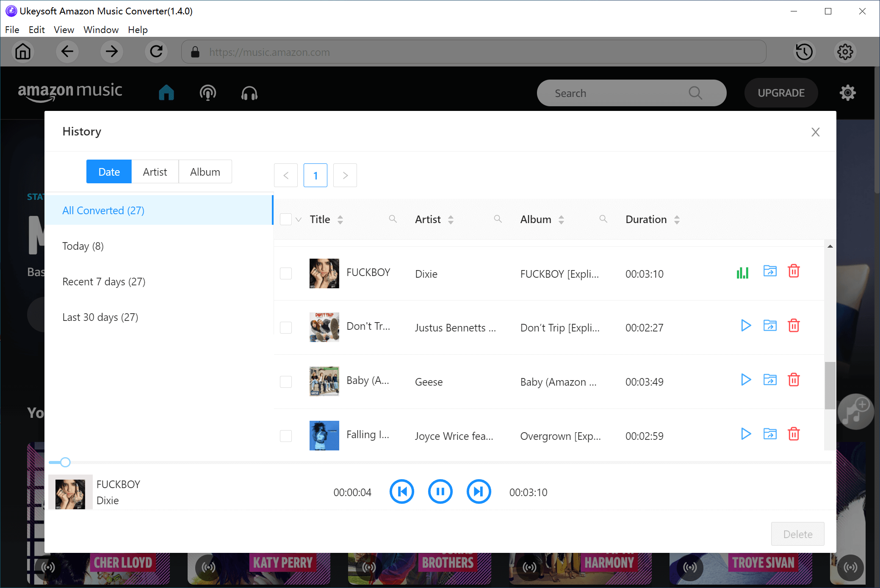Click the playback progress slider handle
Image resolution: width=880 pixels, height=588 pixels.
coord(65,462)
